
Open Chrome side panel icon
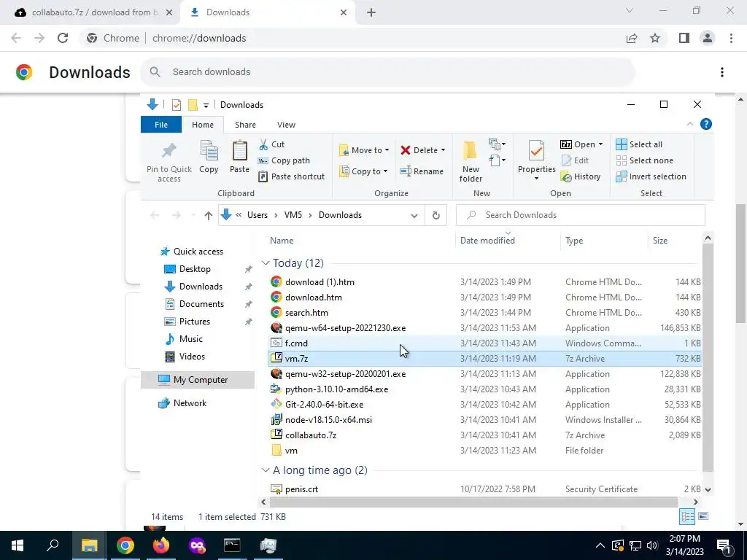point(684,38)
